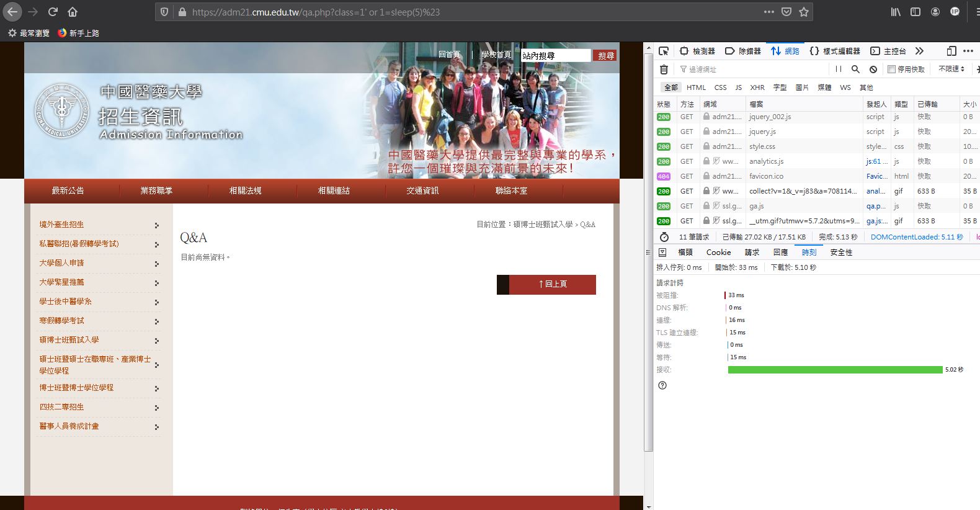Open the 最常瀏覽 bookmarks folder

coord(29,33)
